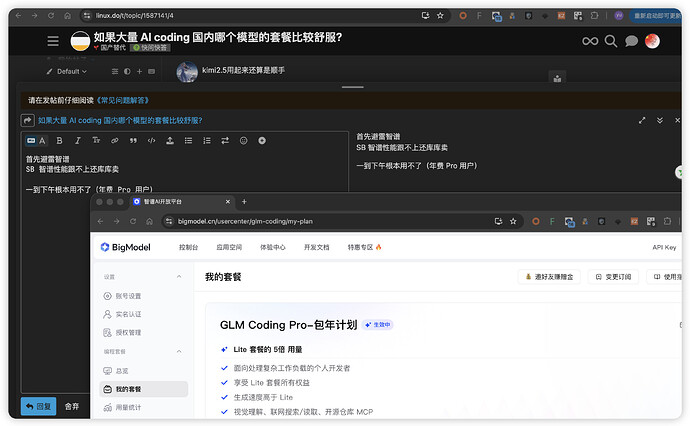Screen dimensions: 690x426
Task: Open the extensions puzzle icon in the linux.do window
Action: click(x=595, y=15)
